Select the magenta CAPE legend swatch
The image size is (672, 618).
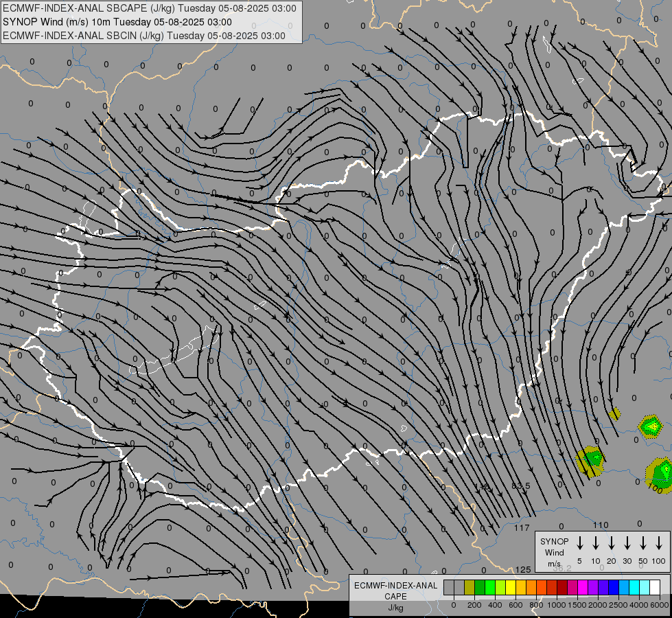[583, 587]
